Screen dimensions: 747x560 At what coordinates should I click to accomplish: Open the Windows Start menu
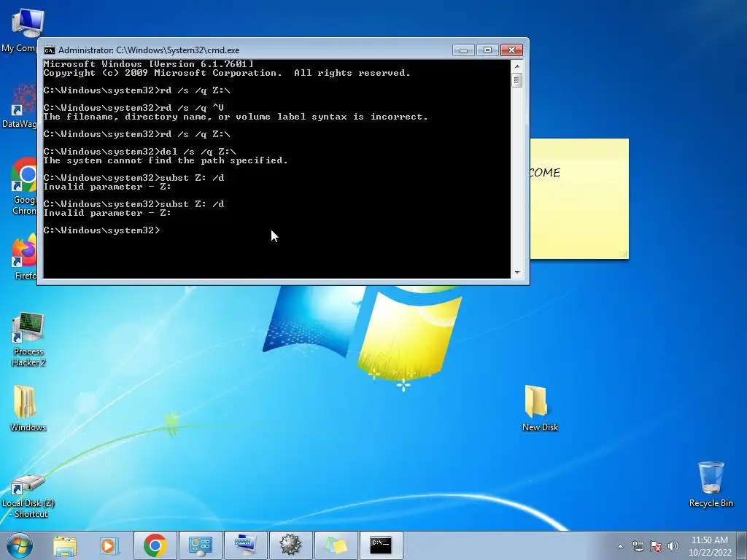pos(19,545)
